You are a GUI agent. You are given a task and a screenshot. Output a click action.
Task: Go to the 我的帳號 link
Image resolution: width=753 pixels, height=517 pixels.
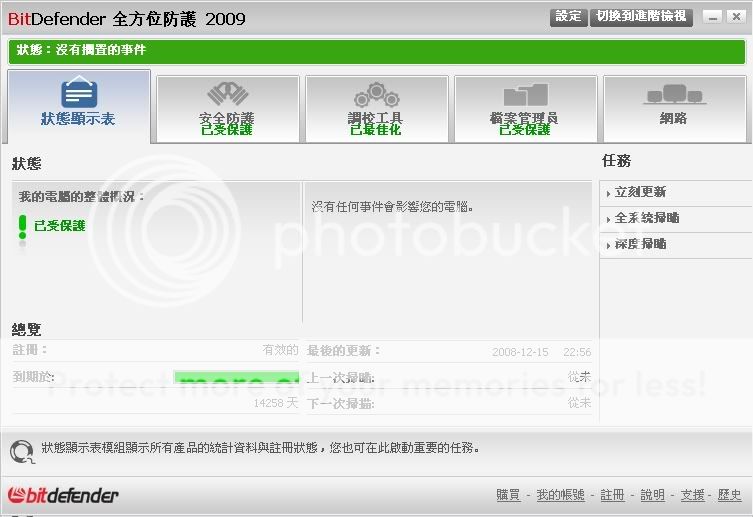560,495
